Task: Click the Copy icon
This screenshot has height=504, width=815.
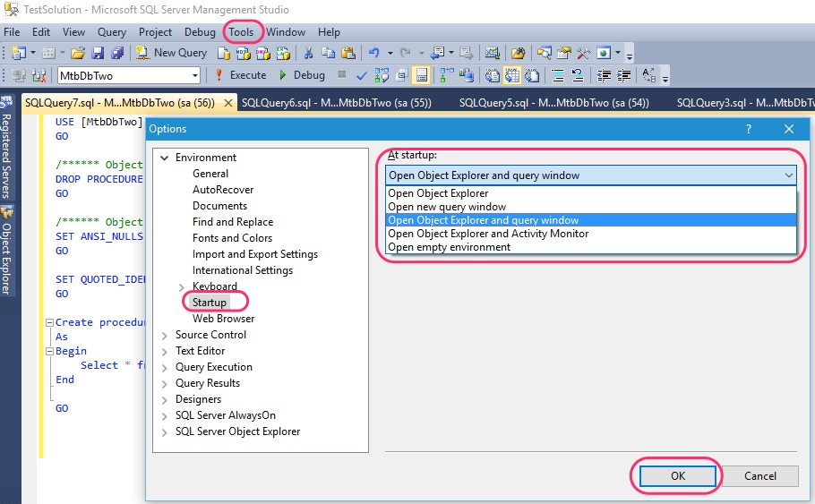Action: 328,53
